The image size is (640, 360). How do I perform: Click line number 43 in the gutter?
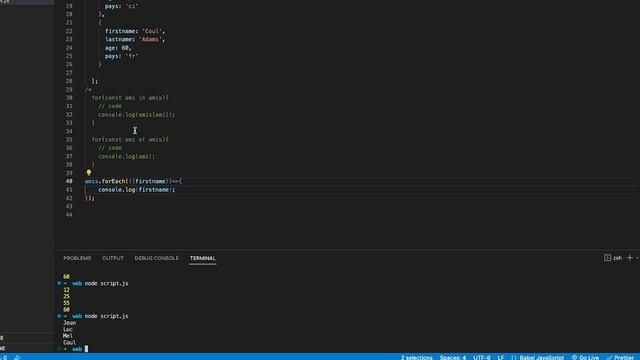pos(69,207)
